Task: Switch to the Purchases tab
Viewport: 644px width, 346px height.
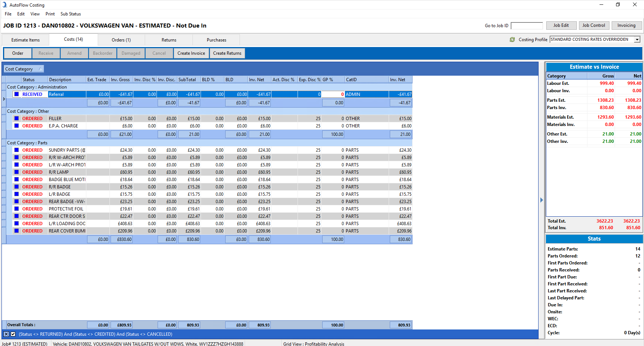Action: pyautogui.click(x=216, y=40)
